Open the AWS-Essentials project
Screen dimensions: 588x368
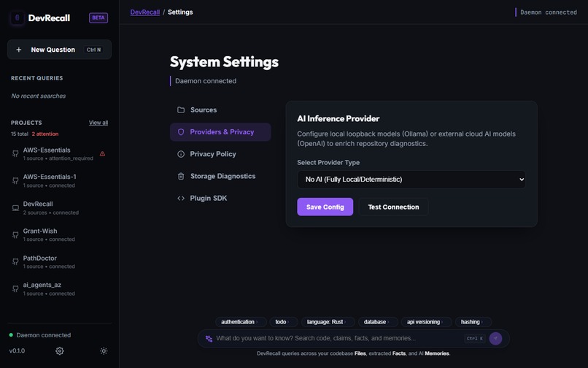coord(59,153)
